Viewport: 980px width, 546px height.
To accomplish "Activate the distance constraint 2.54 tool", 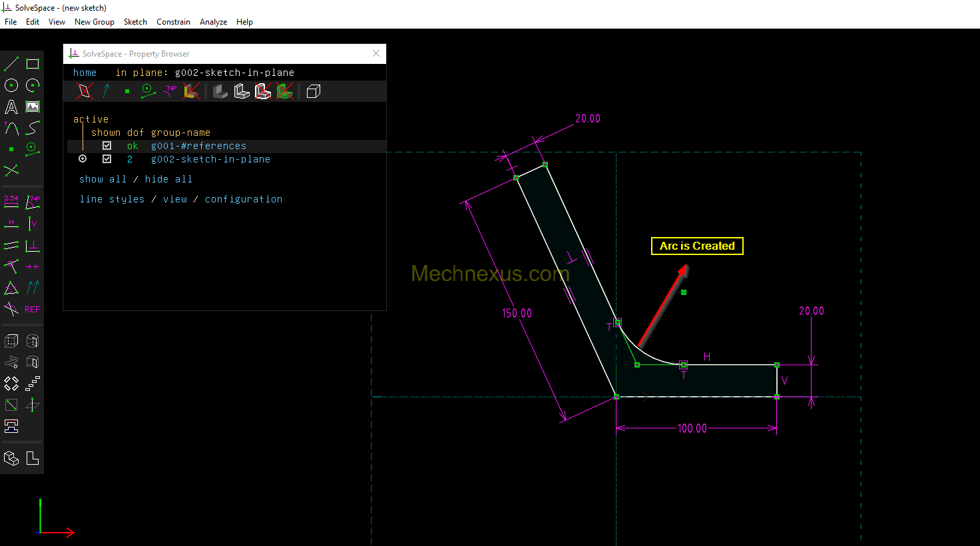I will click(x=11, y=202).
